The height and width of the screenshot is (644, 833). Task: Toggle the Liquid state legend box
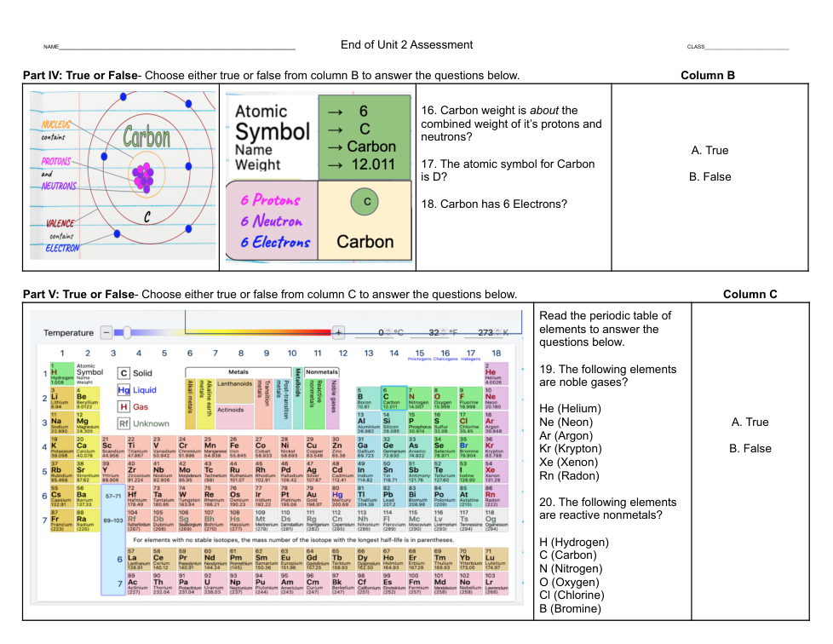tap(124, 390)
